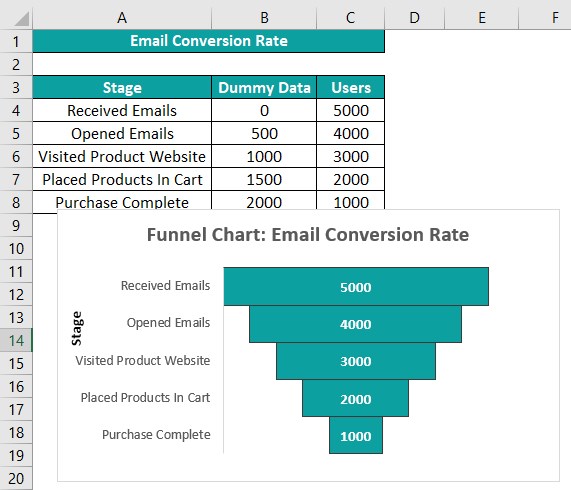571x490 pixels.
Task: Select the 1000 funnel bar
Action: [356, 435]
